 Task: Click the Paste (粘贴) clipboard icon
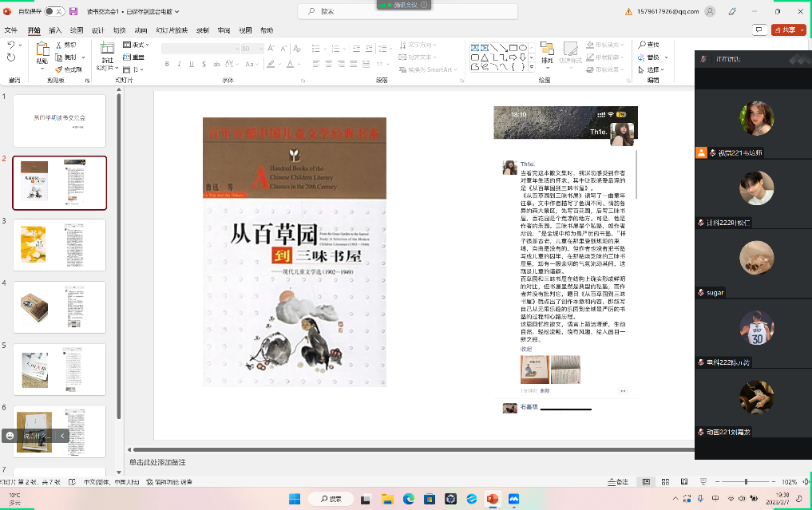click(x=42, y=49)
